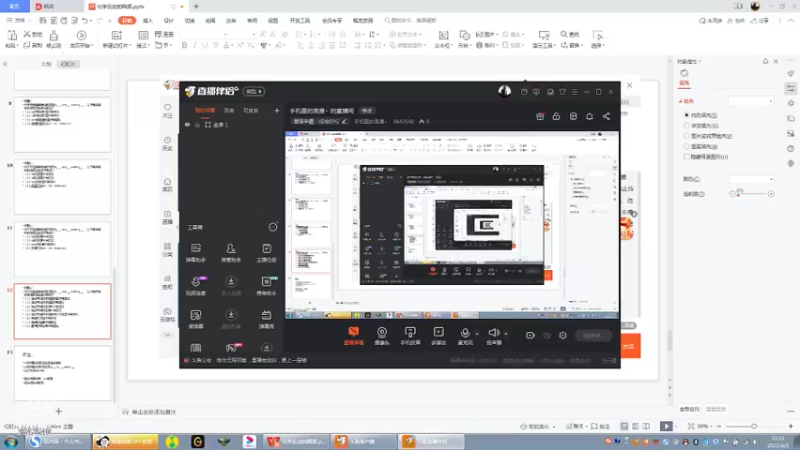Click the record video icon
This screenshot has height=450, width=800.
tap(530, 335)
